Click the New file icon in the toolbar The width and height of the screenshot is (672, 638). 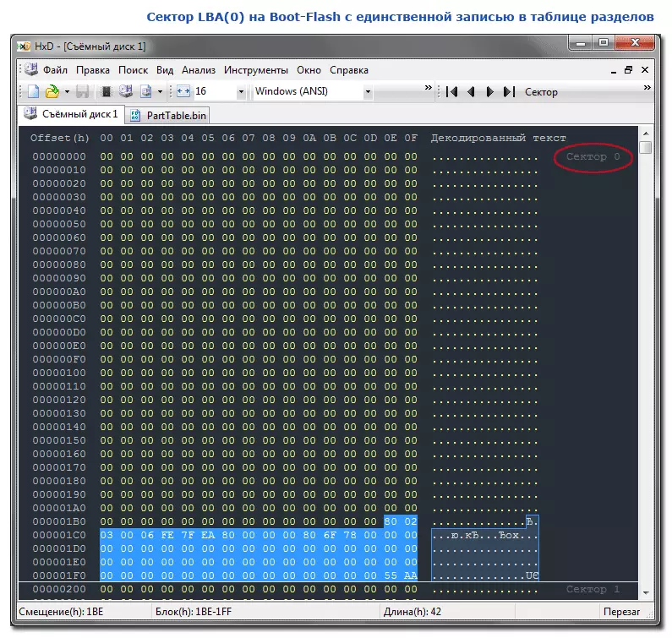point(34,91)
